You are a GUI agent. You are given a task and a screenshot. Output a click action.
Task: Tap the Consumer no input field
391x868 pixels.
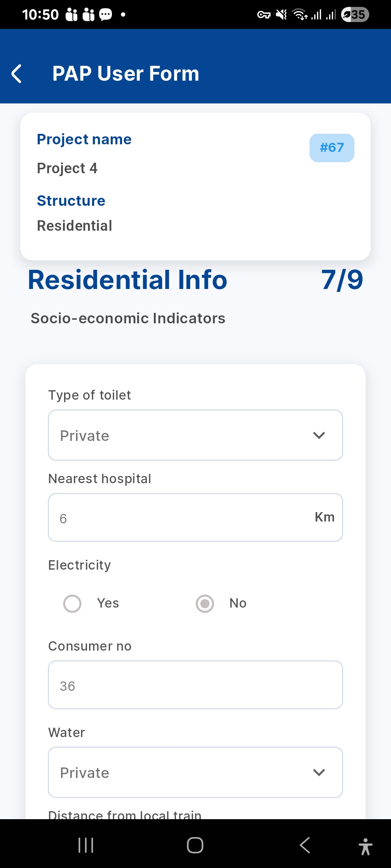click(x=195, y=685)
